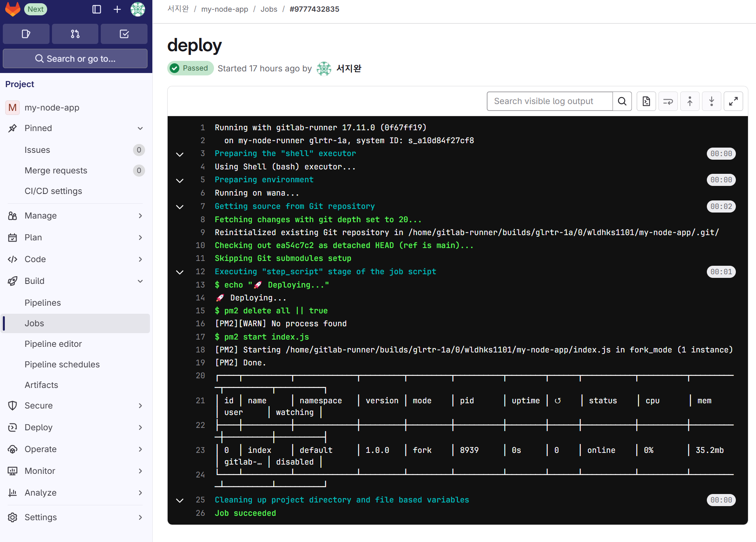This screenshot has height=542, width=756.
Task: Toggle log line wrapping icon
Action: (x=668, y=101)
